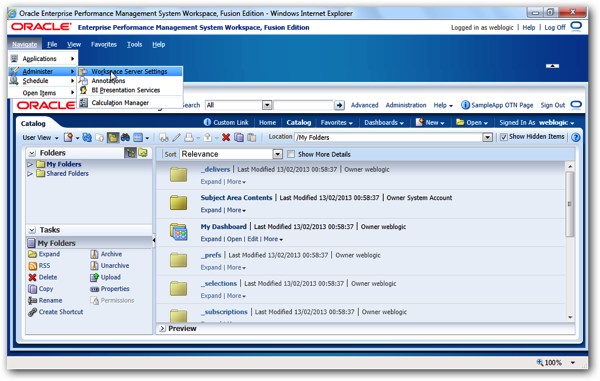Click the Export icon in catalog toolbar
Viewport: 600px width, 381px height.
[208, 137]
